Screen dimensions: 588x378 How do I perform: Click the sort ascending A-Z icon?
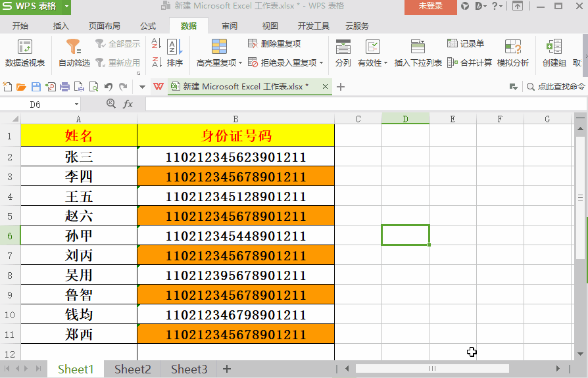pyautogui.click(x=156, y=44)
